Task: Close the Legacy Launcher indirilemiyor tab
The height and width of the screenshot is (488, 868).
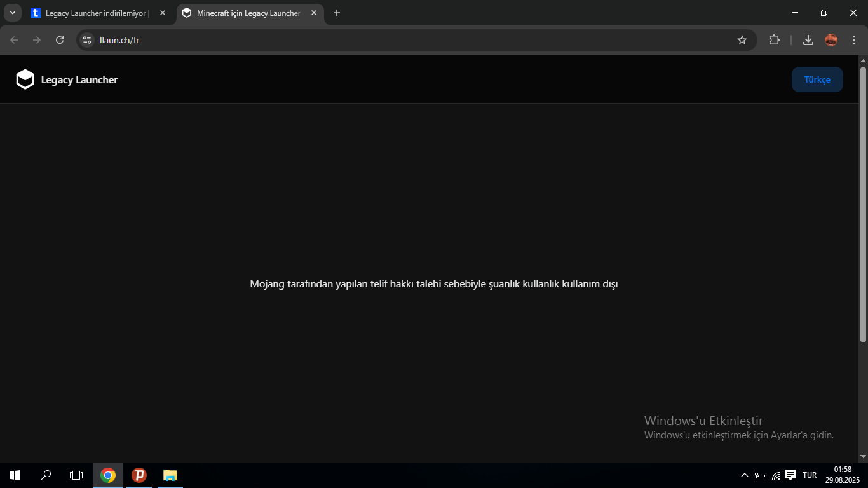Action: 163,13
